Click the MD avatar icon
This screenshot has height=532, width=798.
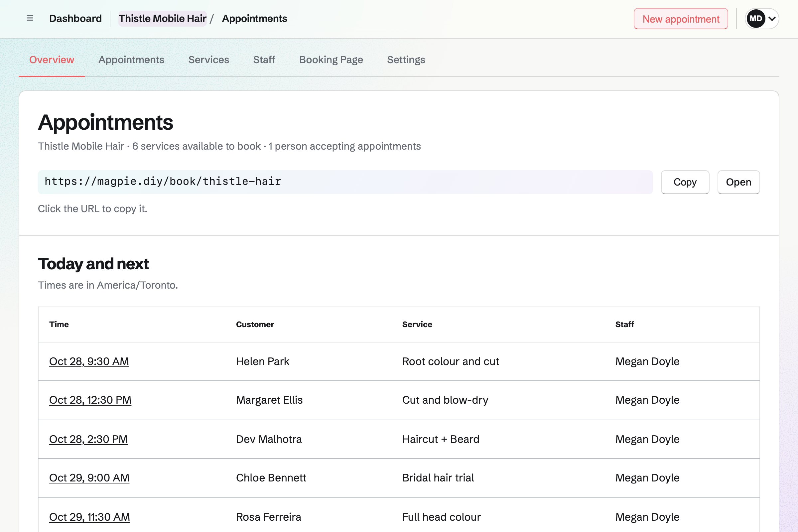tap(755, 19)
